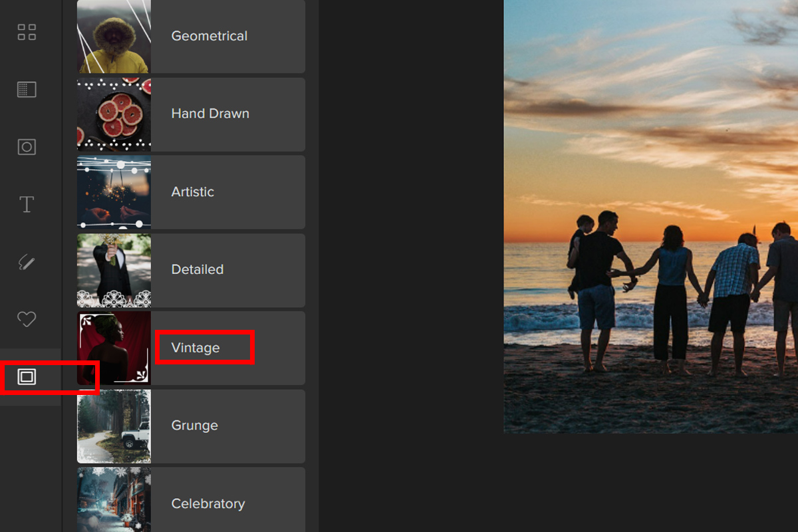Click the sunset beach photo on canvas
The image size is (798, 532).
650,216
